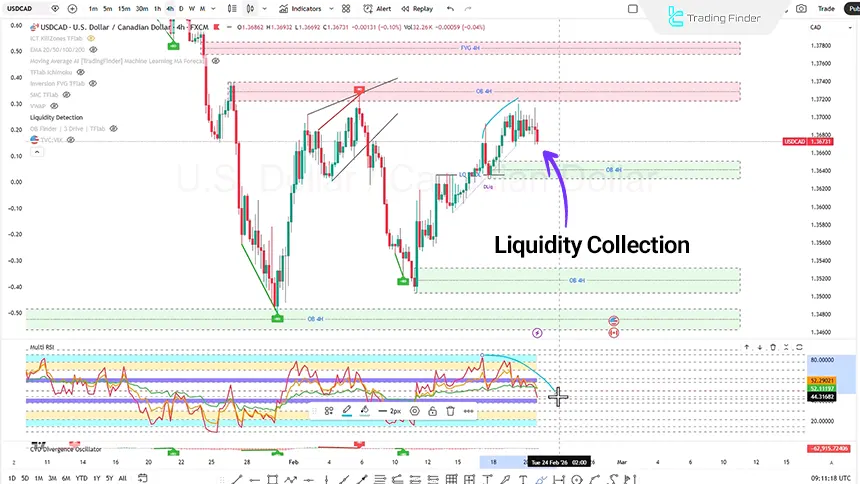Select the table drawing tool in bottom bar

point(451,480)
